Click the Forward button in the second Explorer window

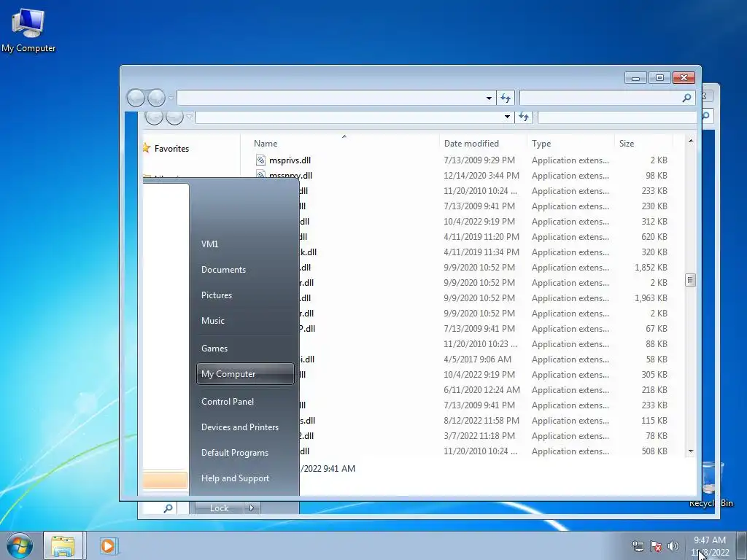coord(174,117)
